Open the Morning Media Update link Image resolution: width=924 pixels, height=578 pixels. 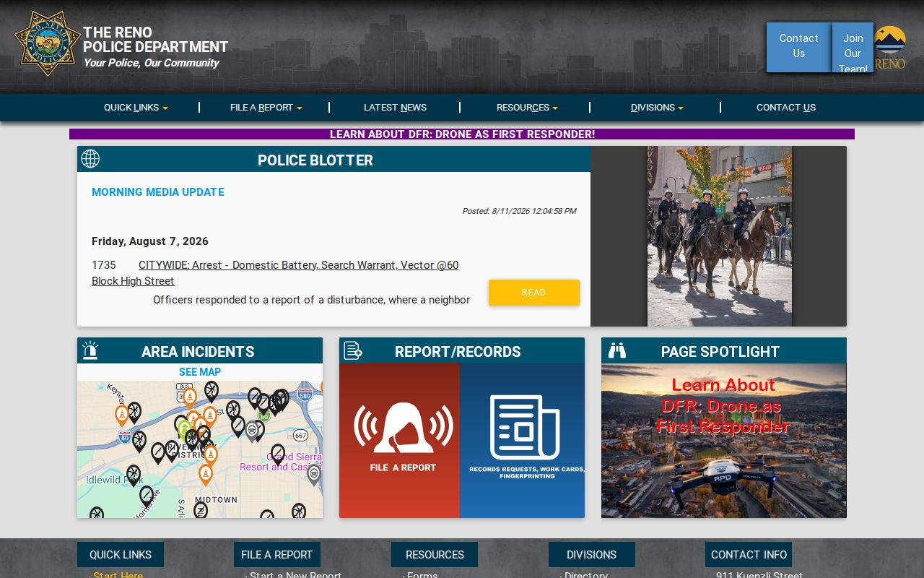click(x=158, y=192)
